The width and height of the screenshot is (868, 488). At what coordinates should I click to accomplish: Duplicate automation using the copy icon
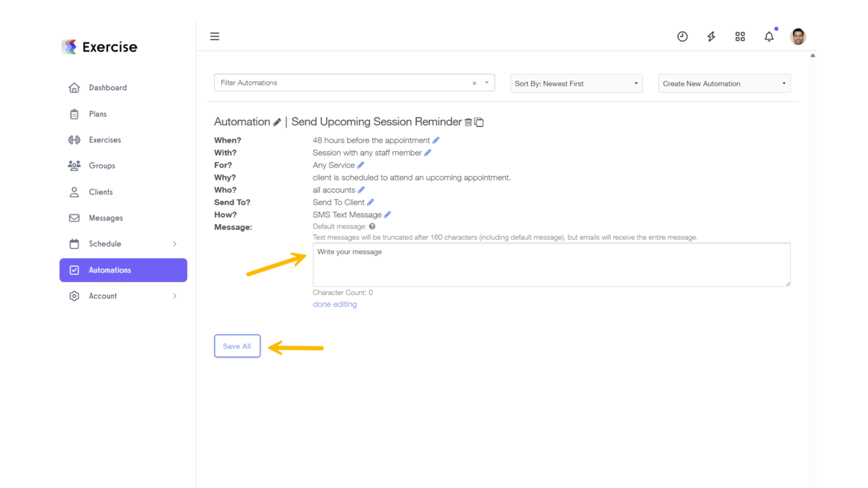point(479,122)
